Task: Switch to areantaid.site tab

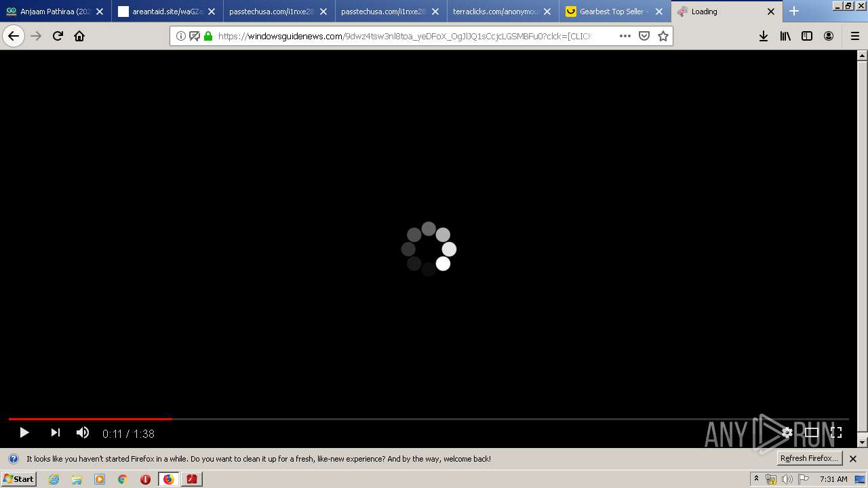Action: tap(167, 12)
